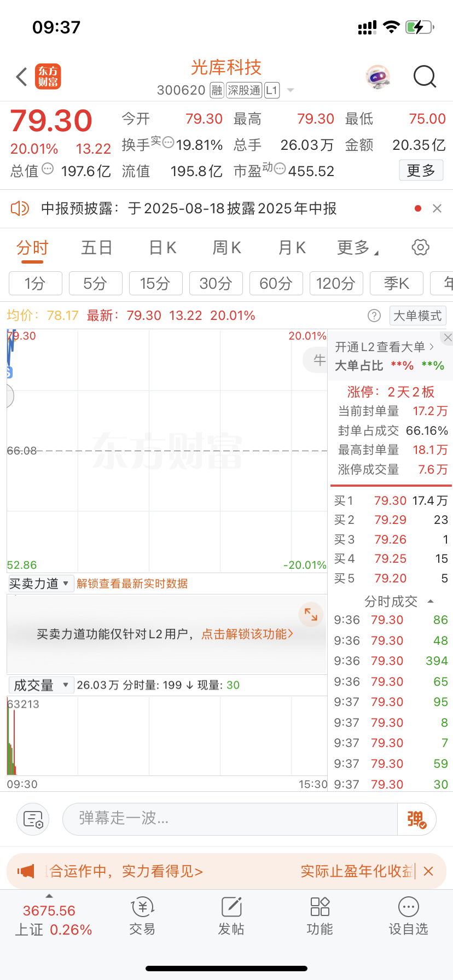The height and width of the screenshot is (980, 453).
Task: Open info bubble beside 换手
Action: 169,142
